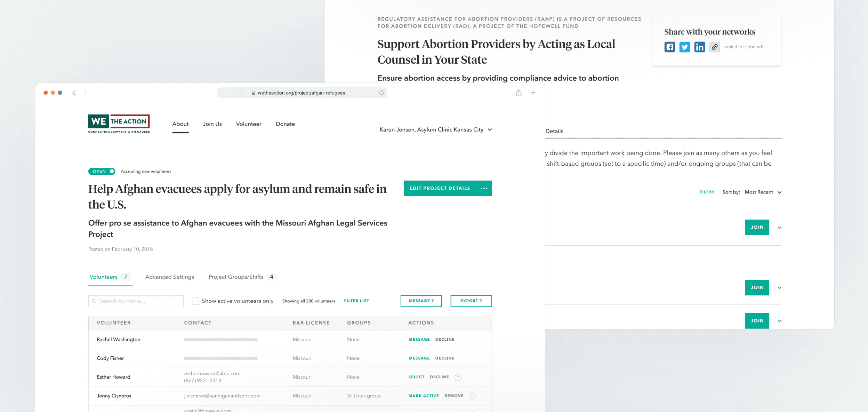
Task: Click the Edit Project Details button
Action: pyautogui.click(x=440, y=188)
